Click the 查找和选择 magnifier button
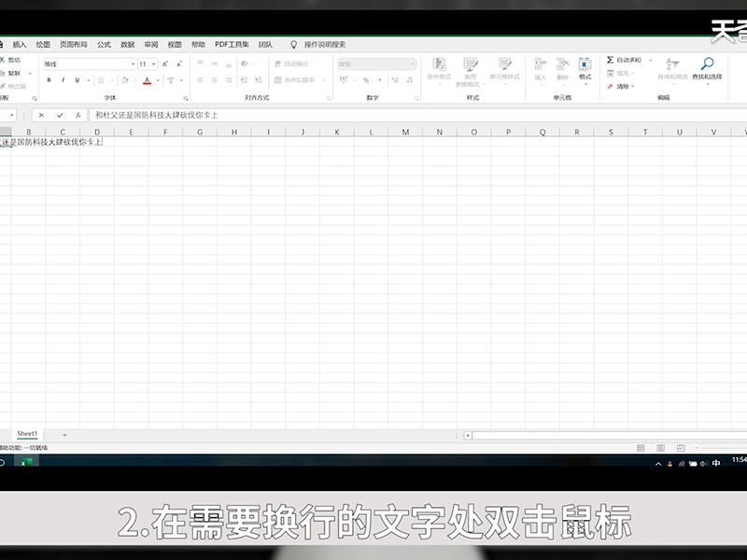Image resolution: width=747 pixels, height=560 pixels. pyautogui.click(x=707, y=71)
